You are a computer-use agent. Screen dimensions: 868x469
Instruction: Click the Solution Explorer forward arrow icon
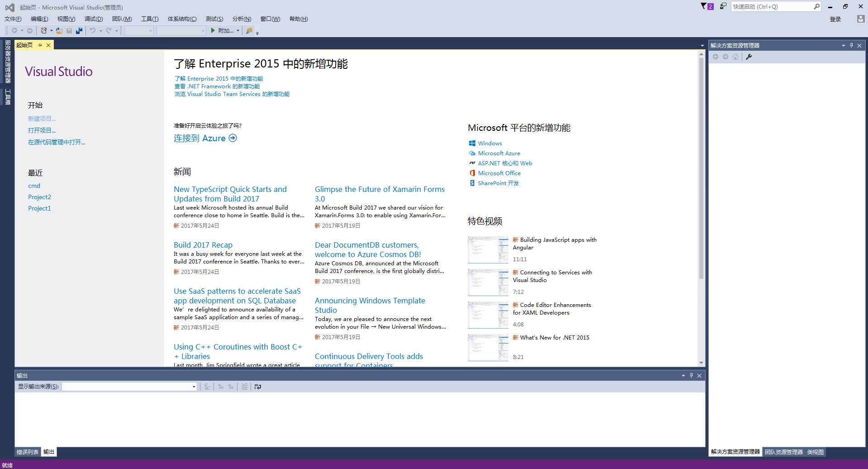tap(726, 57)
